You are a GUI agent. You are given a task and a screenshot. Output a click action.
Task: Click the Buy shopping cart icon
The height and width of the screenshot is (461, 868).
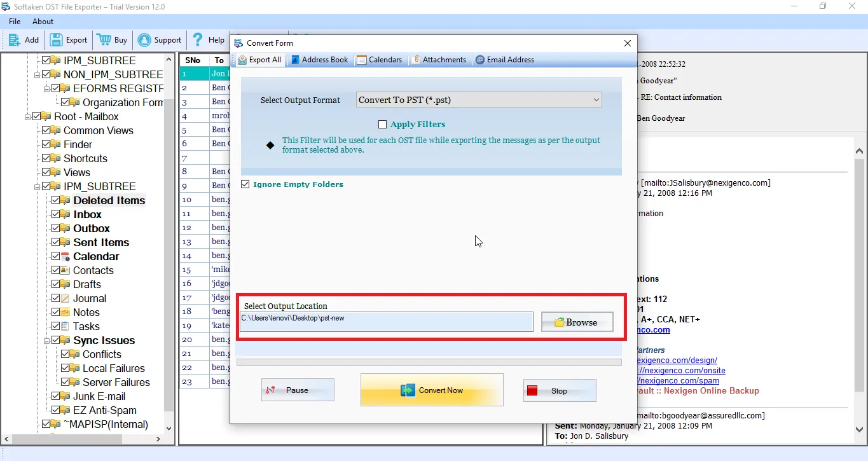104,39
